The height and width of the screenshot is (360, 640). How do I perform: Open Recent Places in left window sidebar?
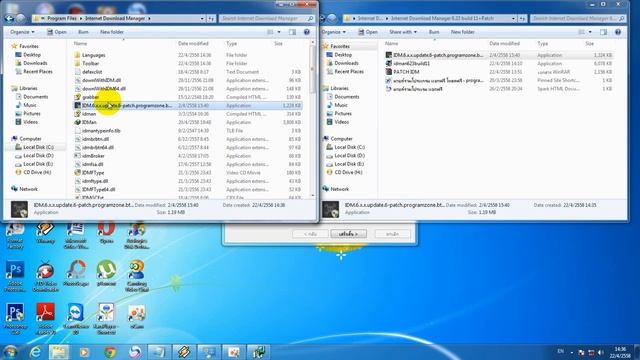(38, 71)
